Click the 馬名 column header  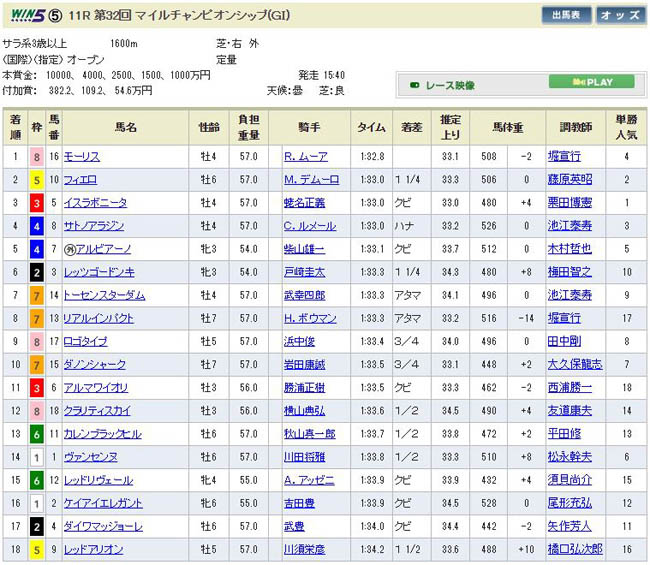tap(126, 127)
